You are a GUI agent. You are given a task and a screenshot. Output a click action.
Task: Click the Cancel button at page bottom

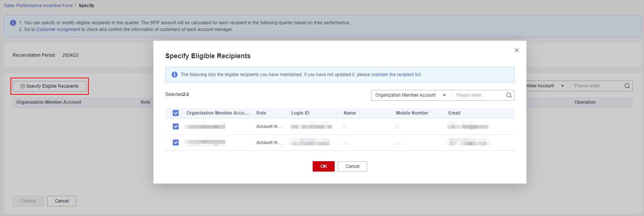coord(62,201)
